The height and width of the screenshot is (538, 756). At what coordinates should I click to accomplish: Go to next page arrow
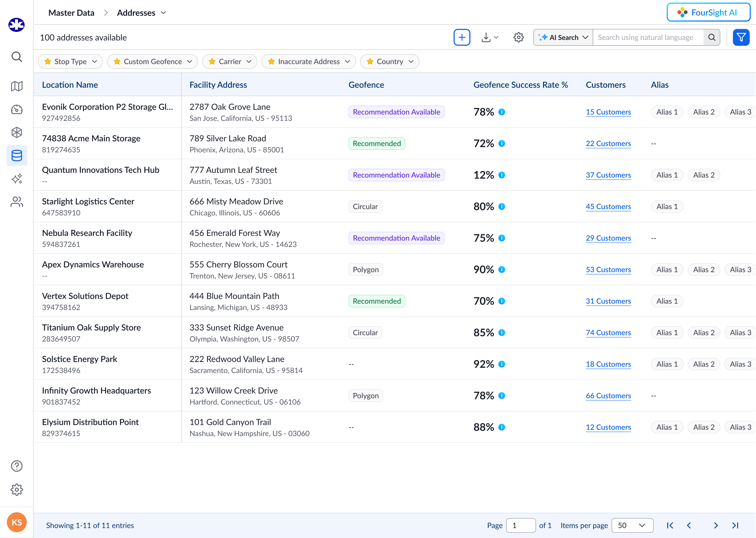click(716, 525)
